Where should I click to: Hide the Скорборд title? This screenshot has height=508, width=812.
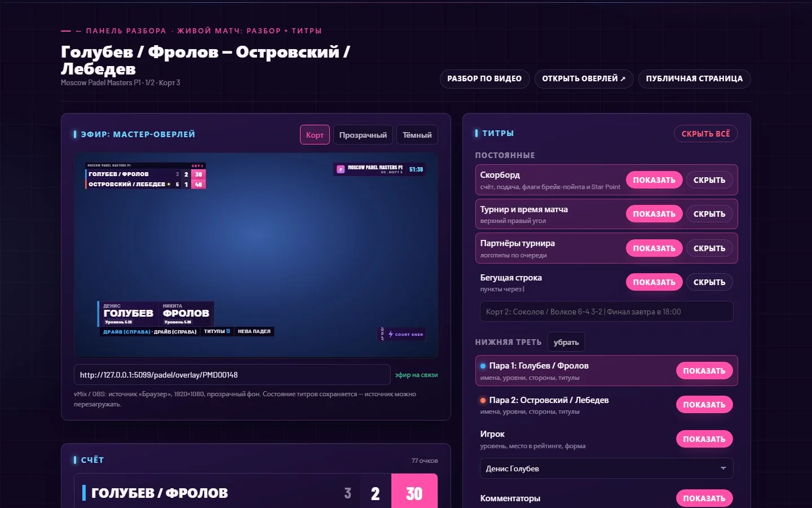point(709,180)
